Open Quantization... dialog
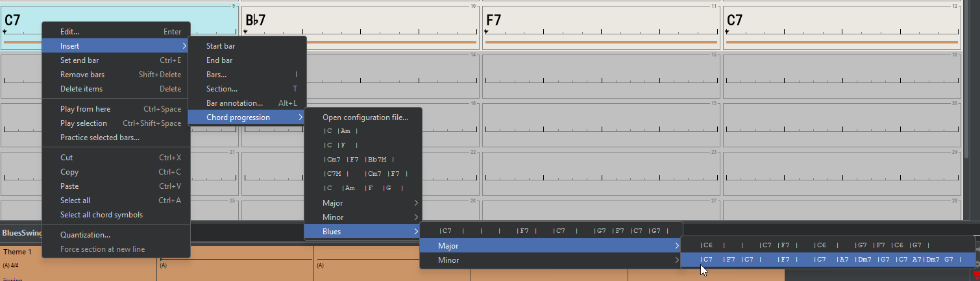The height and width of the screenshot is (281, 980). 85,235
